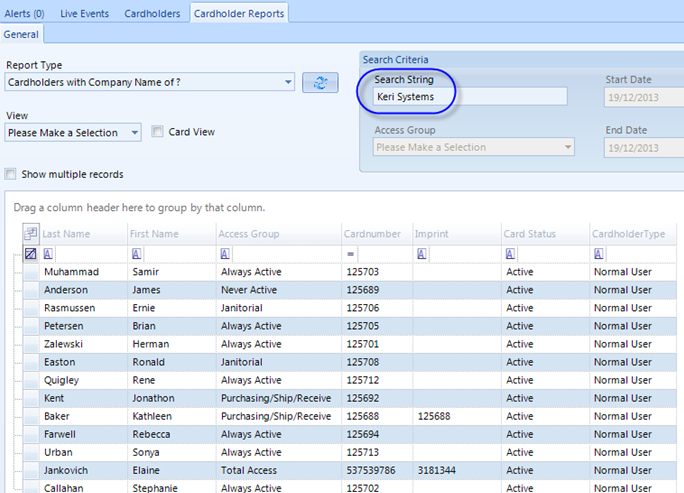Click the refresh report button
684x493 pixels.
[x=320, y=83]
